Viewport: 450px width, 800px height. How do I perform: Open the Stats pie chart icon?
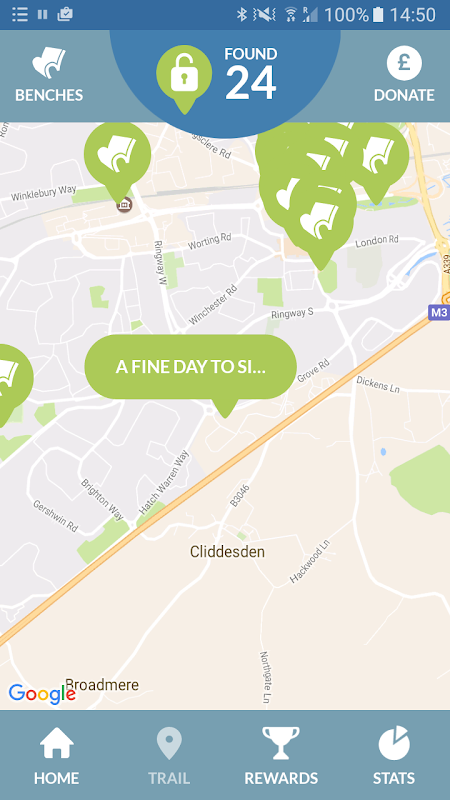tap(393, 743)
